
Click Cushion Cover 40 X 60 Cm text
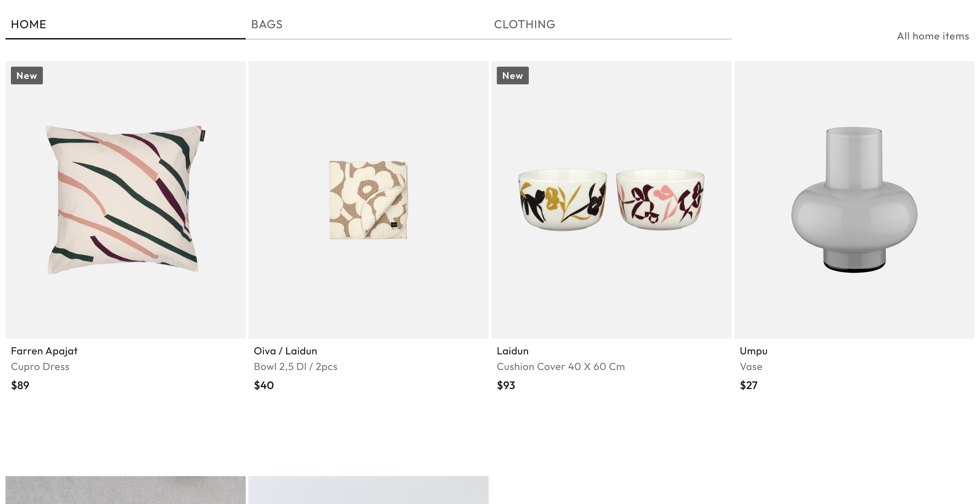point(560,367)
